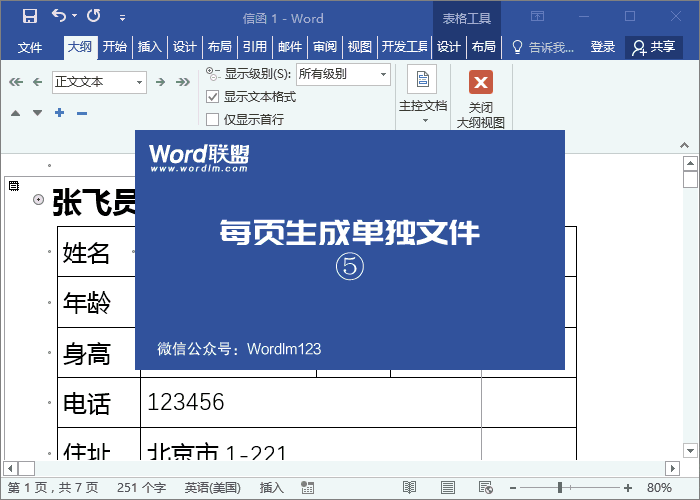Enable 仅显示首行 checkbox

point(212,119)
